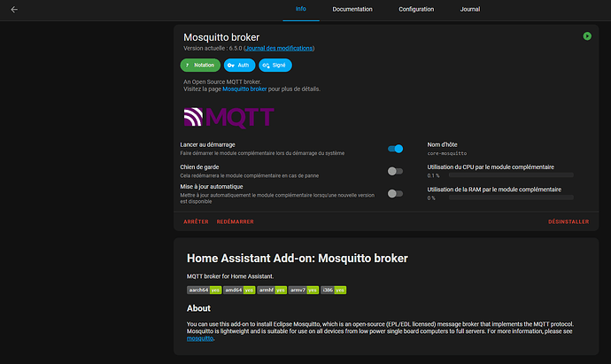Click the armv7 yes badge
This screenshot has width=611, height=364.
(x=304, y=290)
